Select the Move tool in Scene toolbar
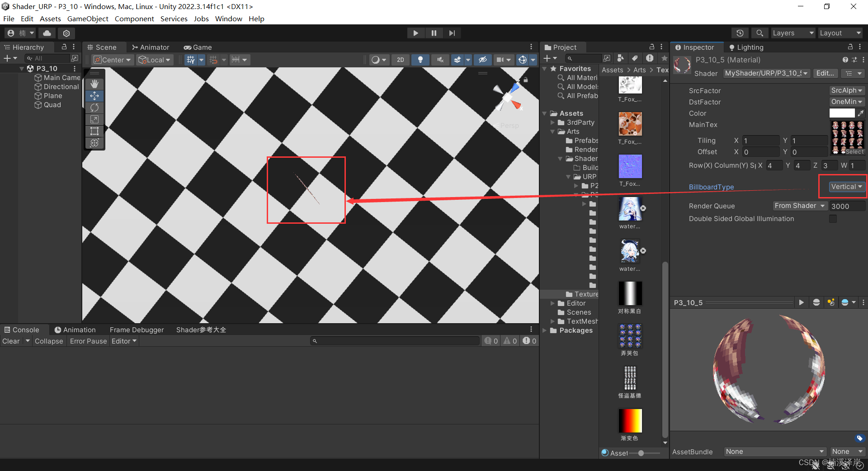This screenshot has height=471, width=868. tap(94, 96)
